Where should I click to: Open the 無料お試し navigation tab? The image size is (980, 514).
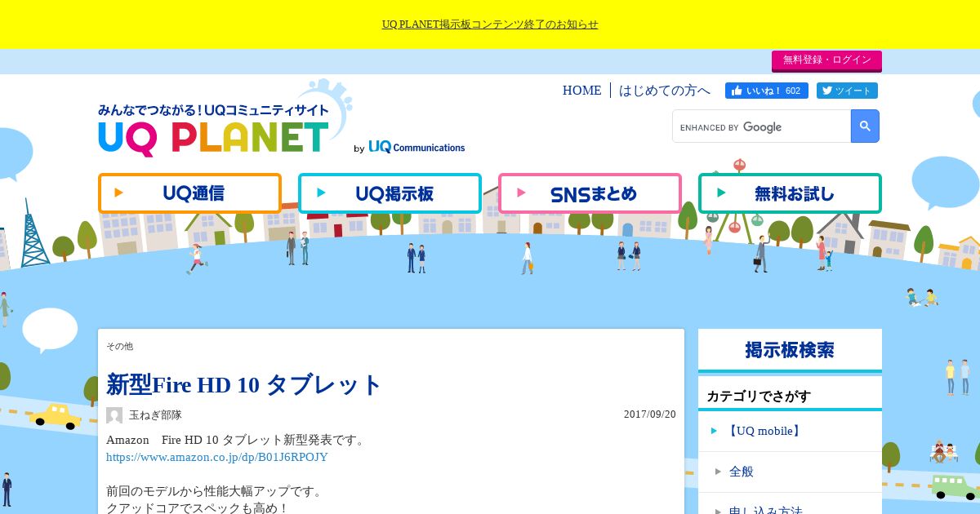[x=790, y=193]
